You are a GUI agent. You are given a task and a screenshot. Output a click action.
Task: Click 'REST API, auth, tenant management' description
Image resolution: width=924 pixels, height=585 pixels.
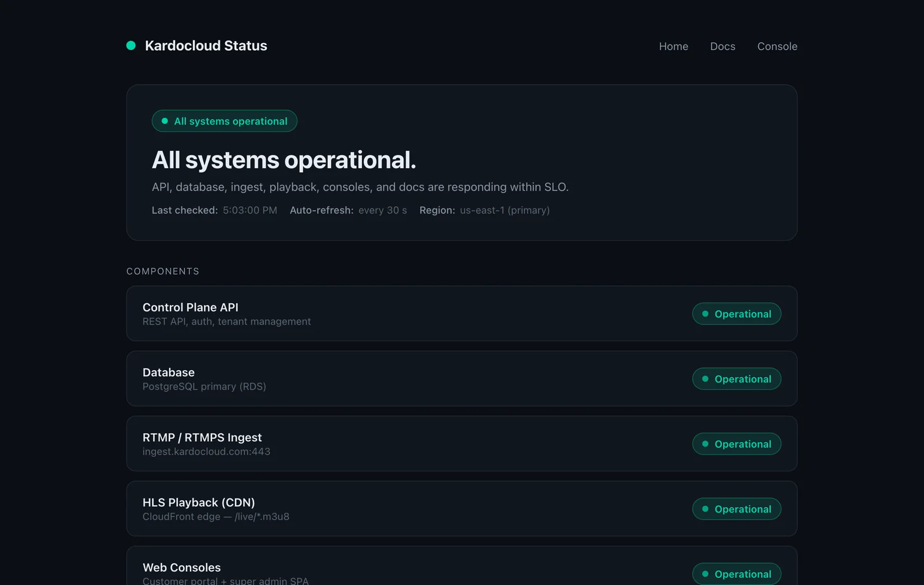coord(226,322)
